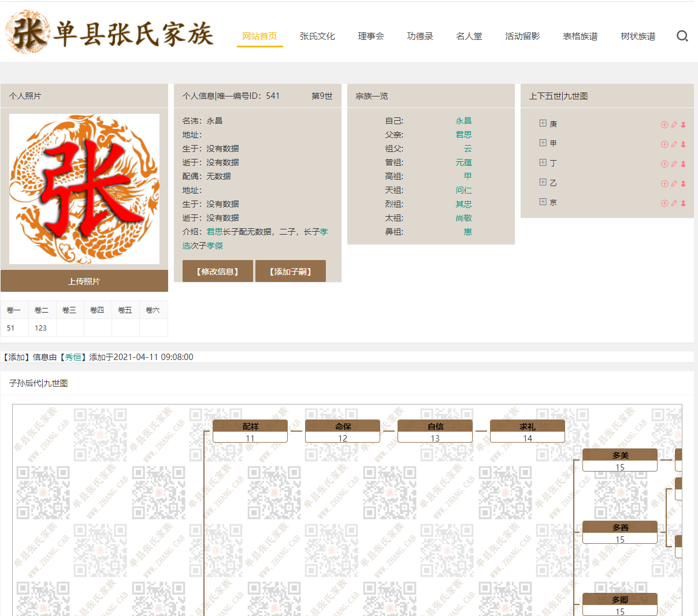The height and width of the screenshot is (616, 698).
Task: Select the 求礼 generation 14 tree node
Action: point(528,431)
